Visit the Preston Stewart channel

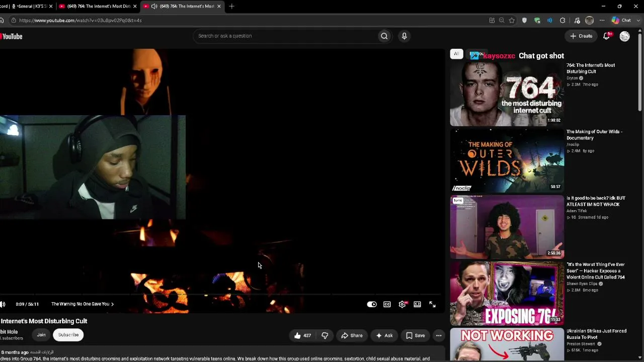point(580,344)
